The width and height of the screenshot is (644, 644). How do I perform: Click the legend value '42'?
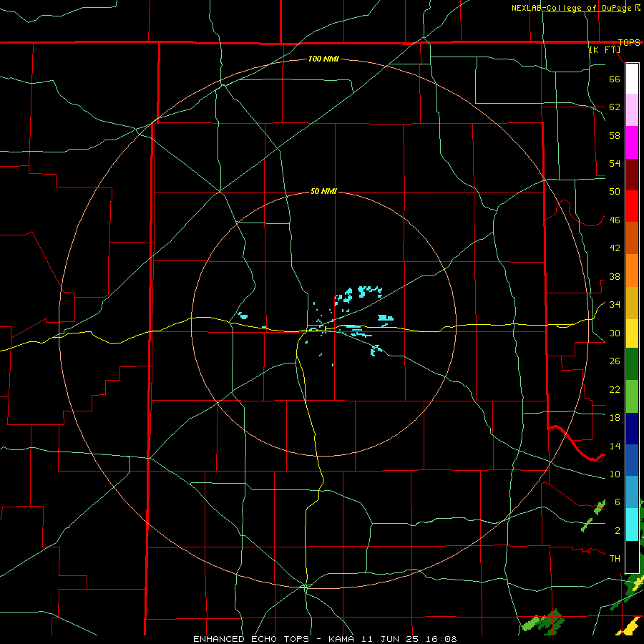tap(615, 248)
